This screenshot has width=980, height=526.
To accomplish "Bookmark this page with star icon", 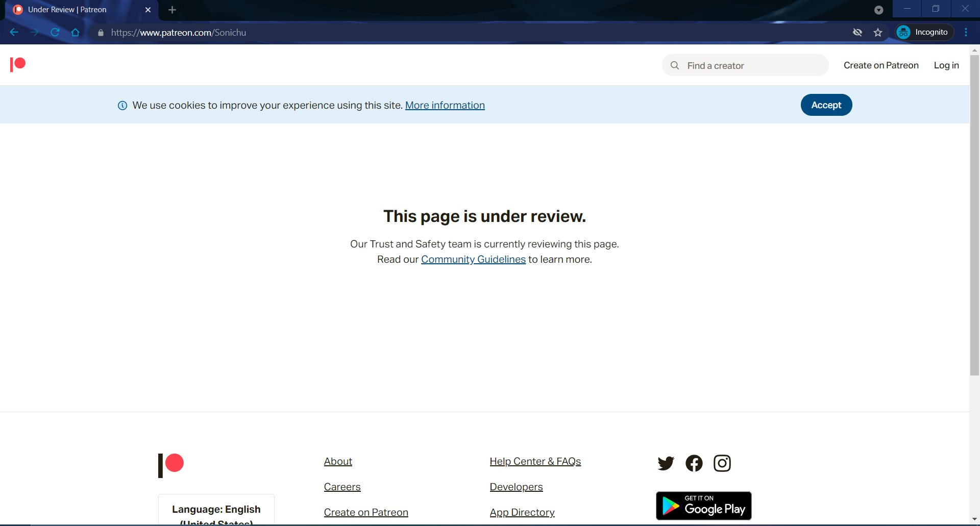I will point(878,32).
